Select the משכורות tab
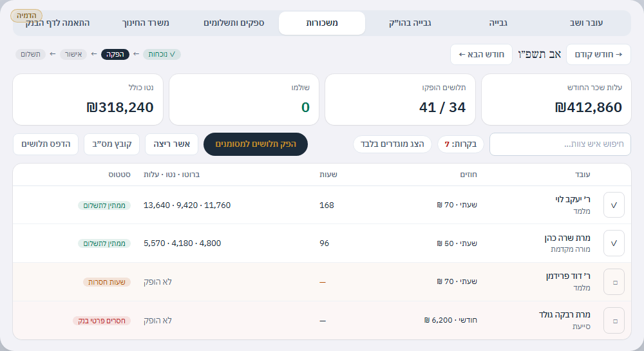Viewport: 644px width, 351px height. coord(322,23)
